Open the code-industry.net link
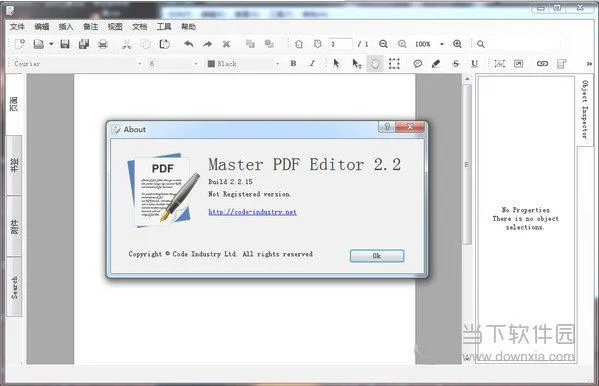Viewport: 599px width, 386px height. click(x=253, y=212)
